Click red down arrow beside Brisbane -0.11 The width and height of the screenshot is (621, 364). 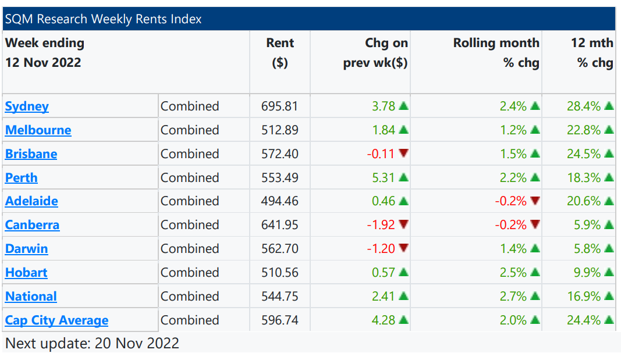403,154
